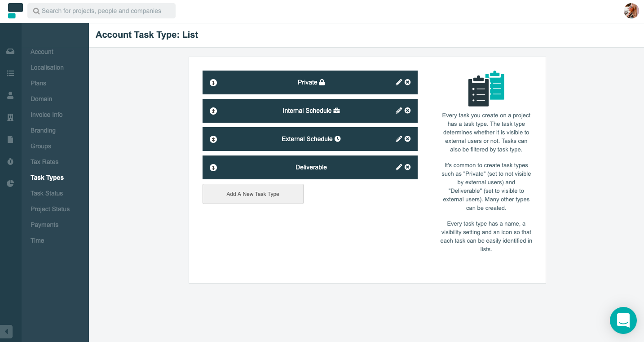Click paragraph starting "Every task you create"
Screen dimensions: 644x342
point(486,133)
